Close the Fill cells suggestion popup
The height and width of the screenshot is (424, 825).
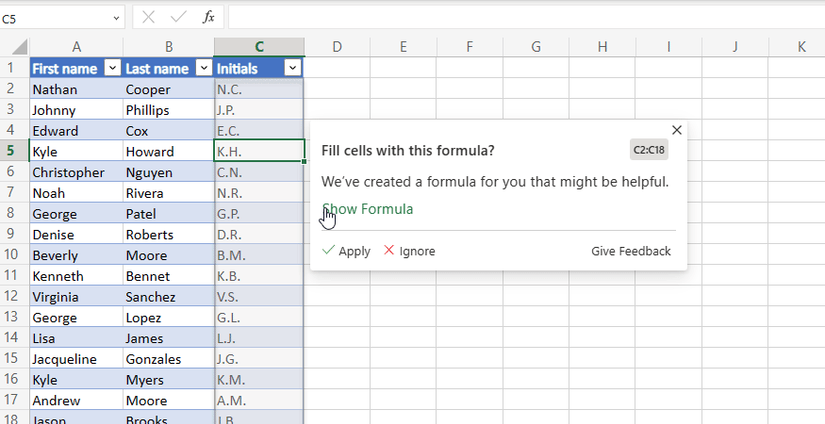677,130
